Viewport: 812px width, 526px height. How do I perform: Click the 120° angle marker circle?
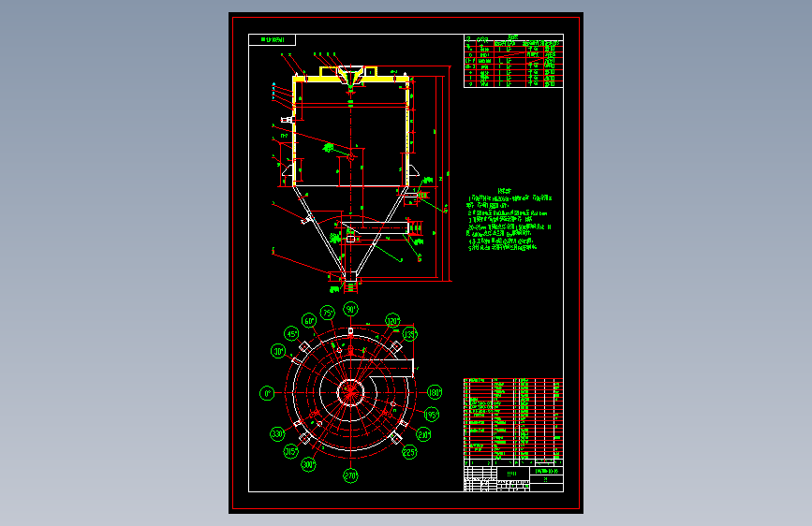tap(393, 320)
